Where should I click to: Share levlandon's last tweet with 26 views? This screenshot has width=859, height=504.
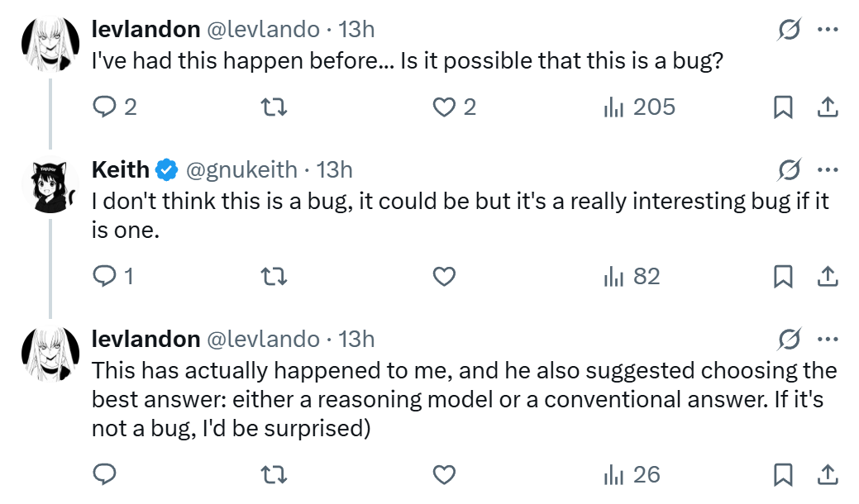pos(828,475)
